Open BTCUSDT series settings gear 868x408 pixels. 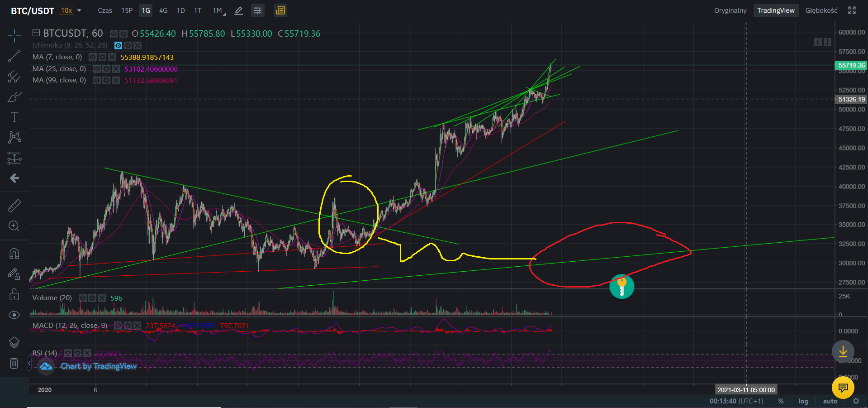click(x=123, y=34)
